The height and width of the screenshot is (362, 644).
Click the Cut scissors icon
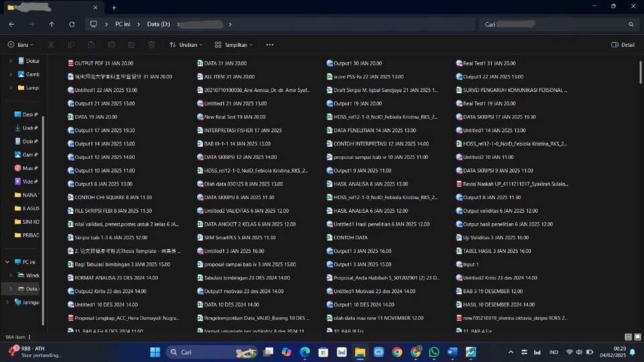[51, 45]
